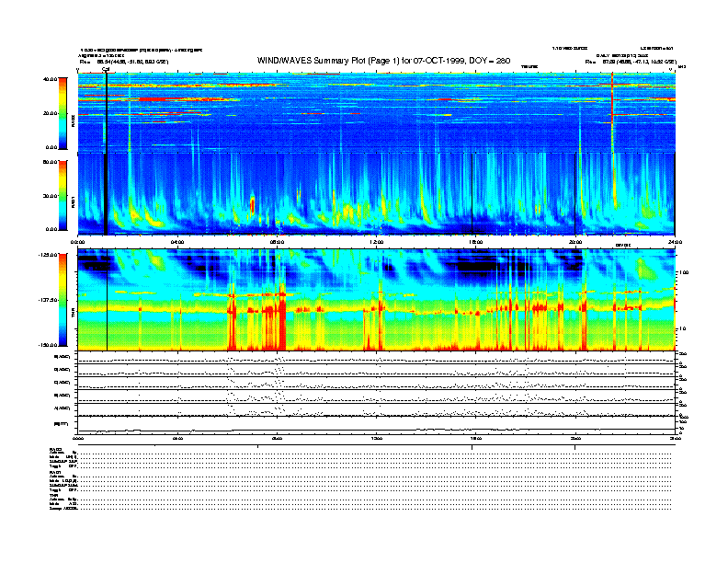Click the WIND/WAVES Summary Plot title

point(383,61)
